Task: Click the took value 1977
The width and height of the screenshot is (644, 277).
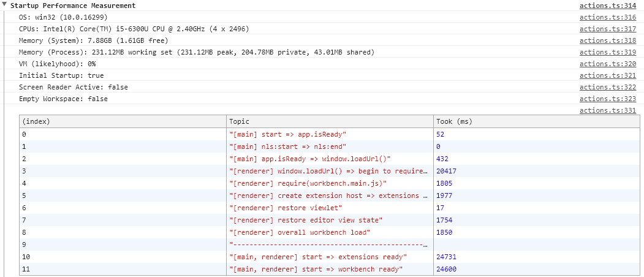Action: [444, 195]
